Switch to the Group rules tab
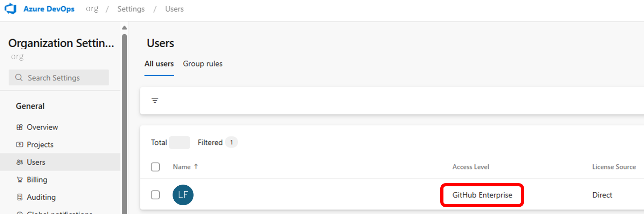Viewport: 644px width, 214px height. (203, 64)
